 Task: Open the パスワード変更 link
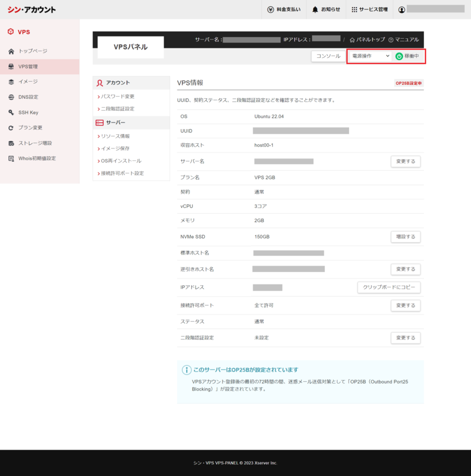pyautogui.click(x=118, y=96)
